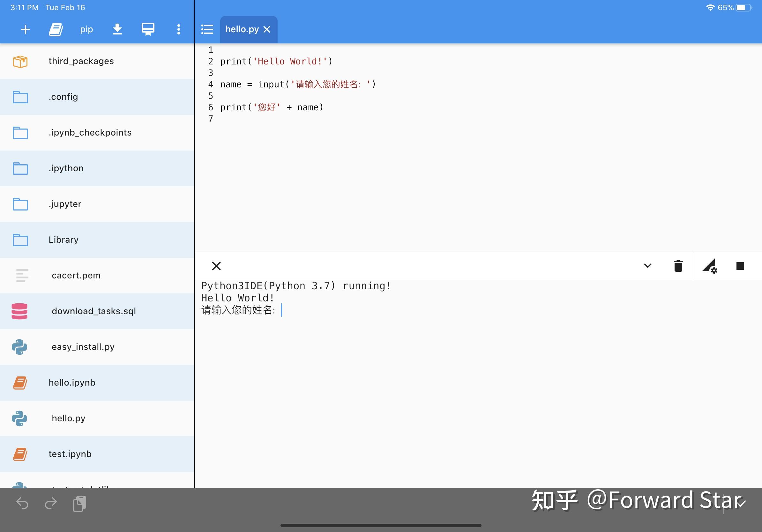Click the notebook icon beside hello.ipynb
The width and height of the screenshot is (762, 532).
20,383
